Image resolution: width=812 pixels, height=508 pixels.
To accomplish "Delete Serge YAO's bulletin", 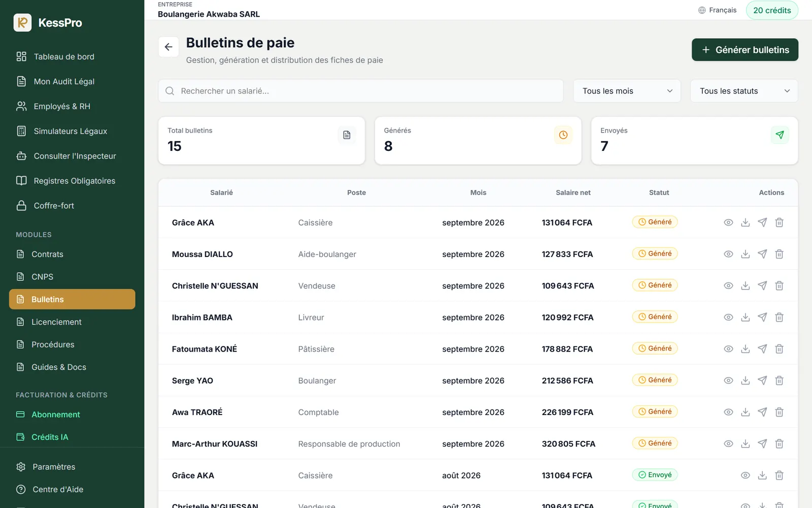I will pos(779,380).
